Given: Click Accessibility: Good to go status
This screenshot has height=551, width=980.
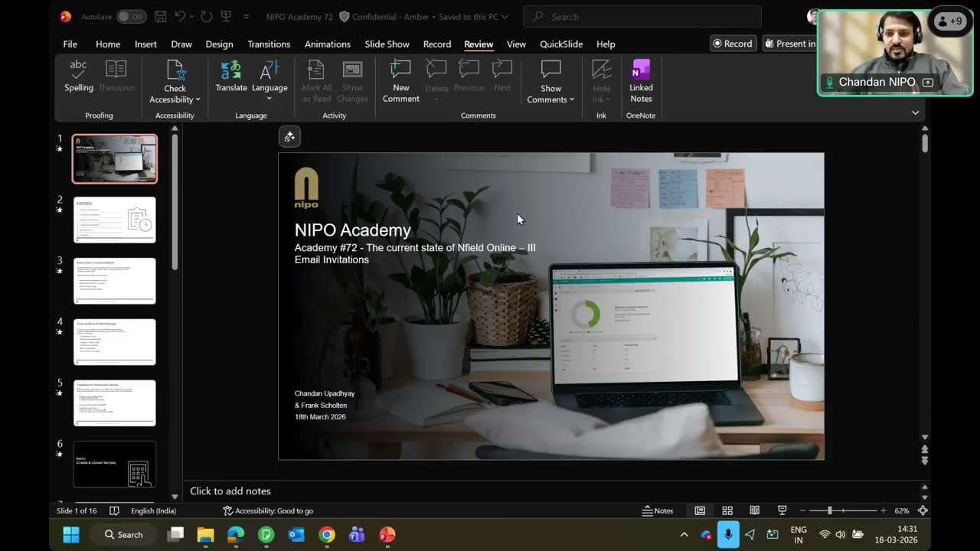Looking at the screenshot, I should 268,510.
